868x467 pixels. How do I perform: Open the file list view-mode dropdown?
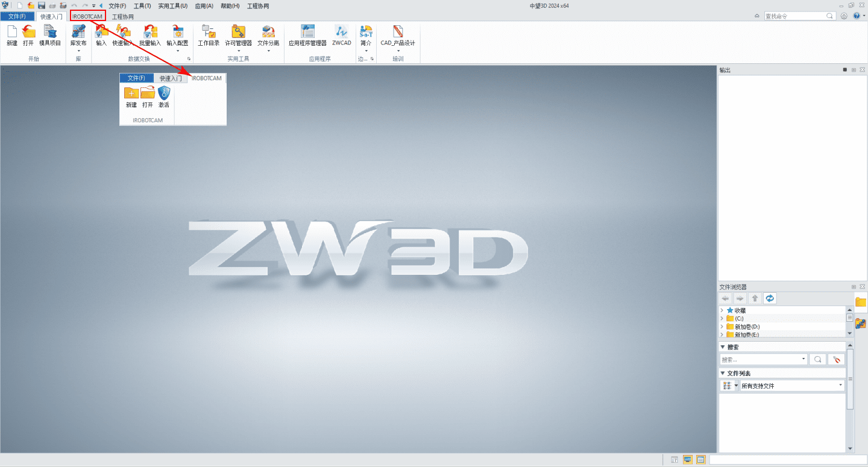[736, 386]
